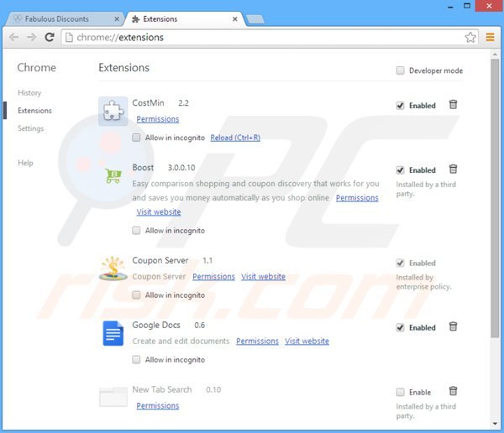504x433 pixels.
Task: Open Permissions link for Google Docs
Action: coord(257,342)
